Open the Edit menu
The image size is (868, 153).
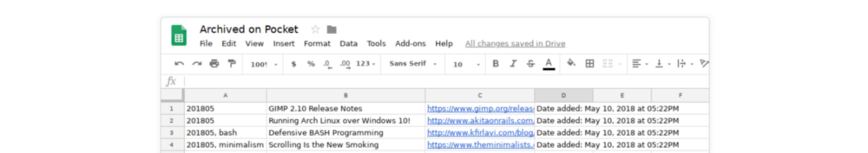point(229,44)
